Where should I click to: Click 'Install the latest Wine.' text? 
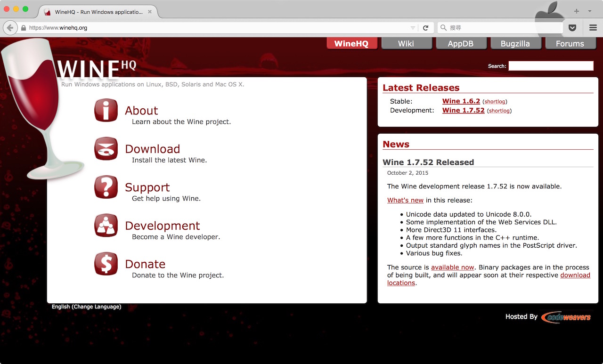170,160
